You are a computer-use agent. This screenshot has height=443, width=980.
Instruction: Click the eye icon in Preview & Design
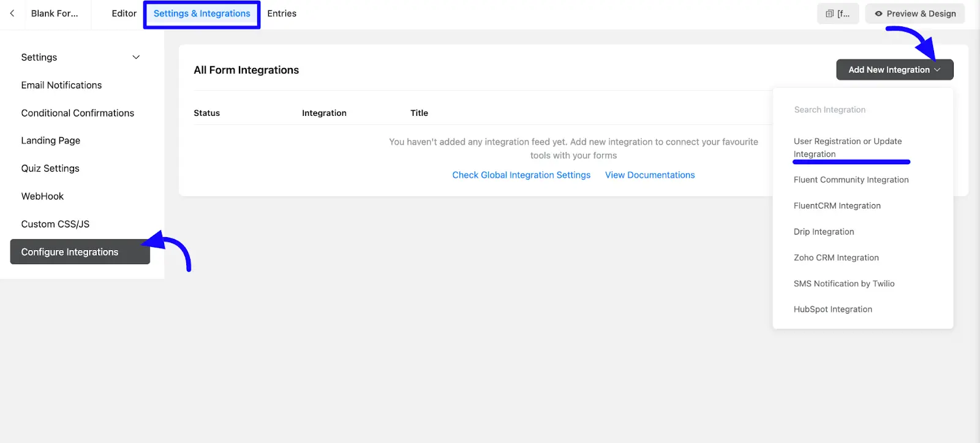(878, 13)
